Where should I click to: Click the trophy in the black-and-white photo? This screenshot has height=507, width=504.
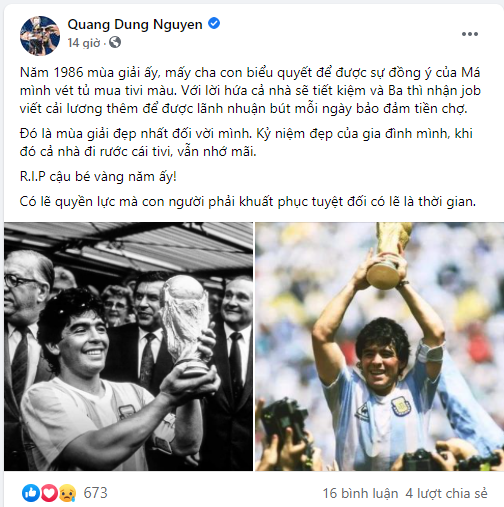pyautogui.click(x=186, y=323)
